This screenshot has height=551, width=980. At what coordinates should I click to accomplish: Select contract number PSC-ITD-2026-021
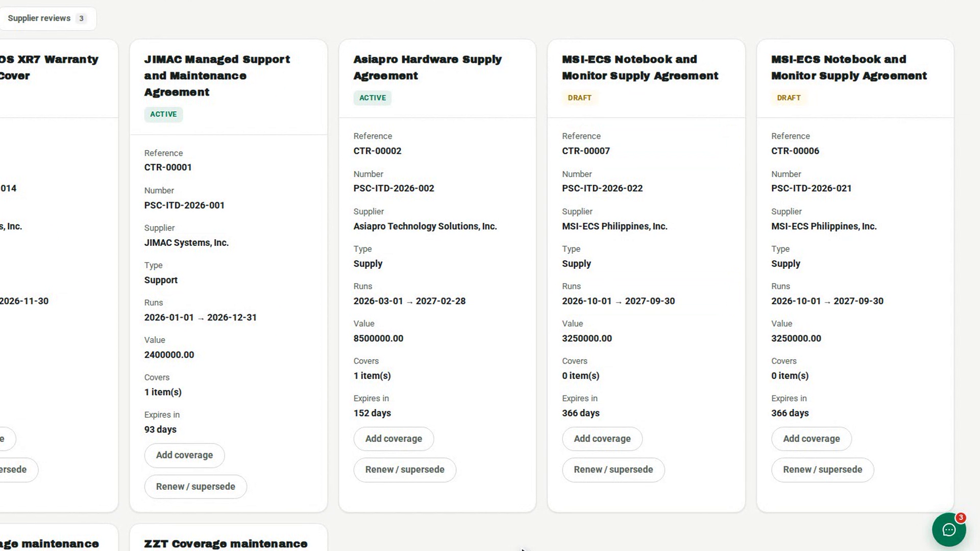pyautogui.click(x=812, y=188)
